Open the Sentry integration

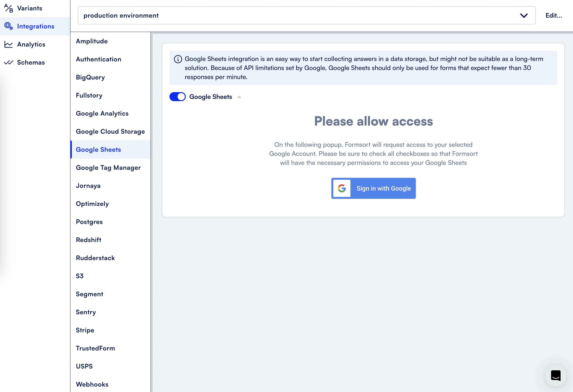pos(110,312)
